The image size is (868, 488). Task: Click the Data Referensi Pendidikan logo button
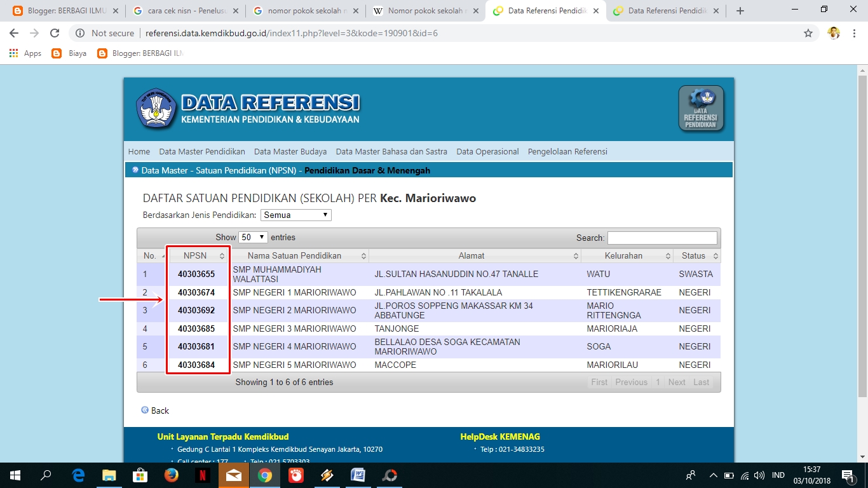pos(701,108)
